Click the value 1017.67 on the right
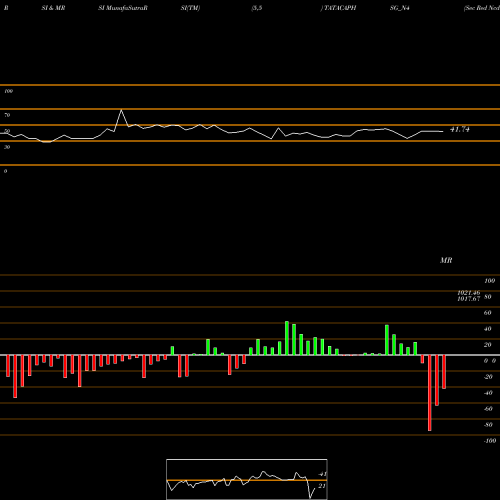Image resolution: width=500 pixels, height=500 pixels. point(469,299)
